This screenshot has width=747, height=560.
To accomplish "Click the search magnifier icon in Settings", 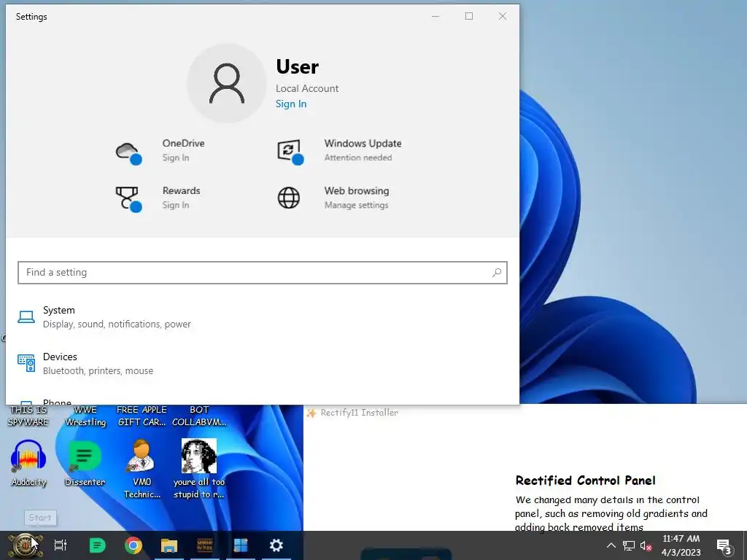I will click(x=496, y=273).
